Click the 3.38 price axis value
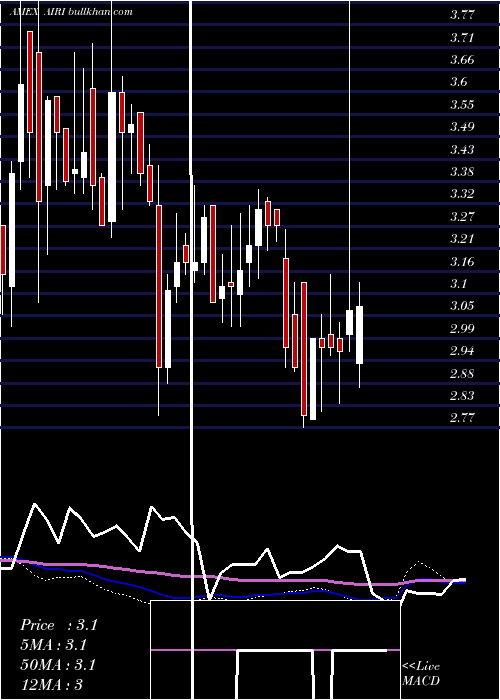 click(462, 172)
